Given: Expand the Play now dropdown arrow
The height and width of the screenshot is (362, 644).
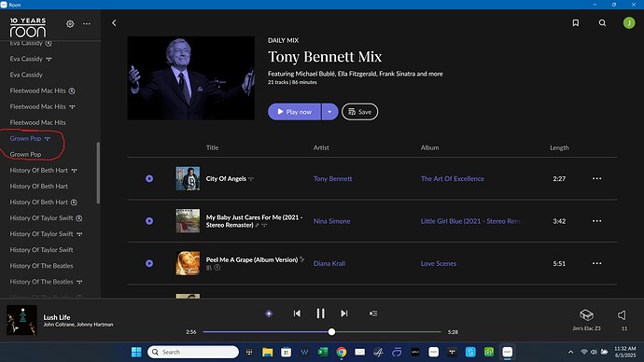Looking at the screenshot, I should coord(329,112).
